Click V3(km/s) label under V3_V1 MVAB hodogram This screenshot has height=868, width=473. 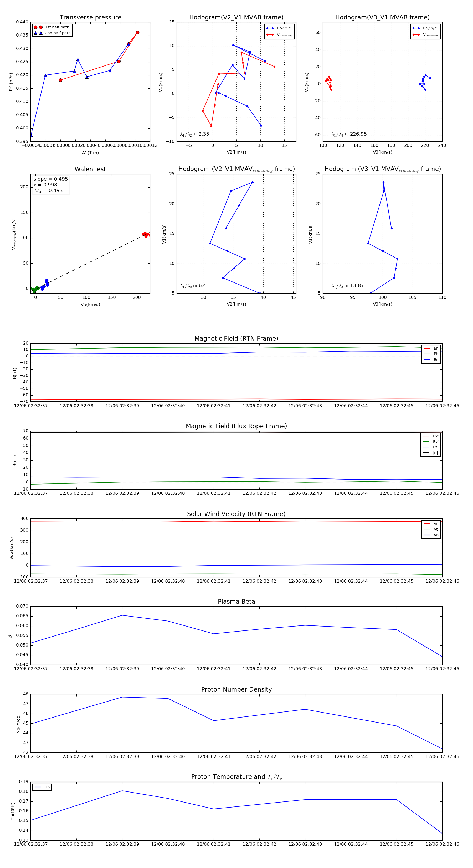[382, 152]
